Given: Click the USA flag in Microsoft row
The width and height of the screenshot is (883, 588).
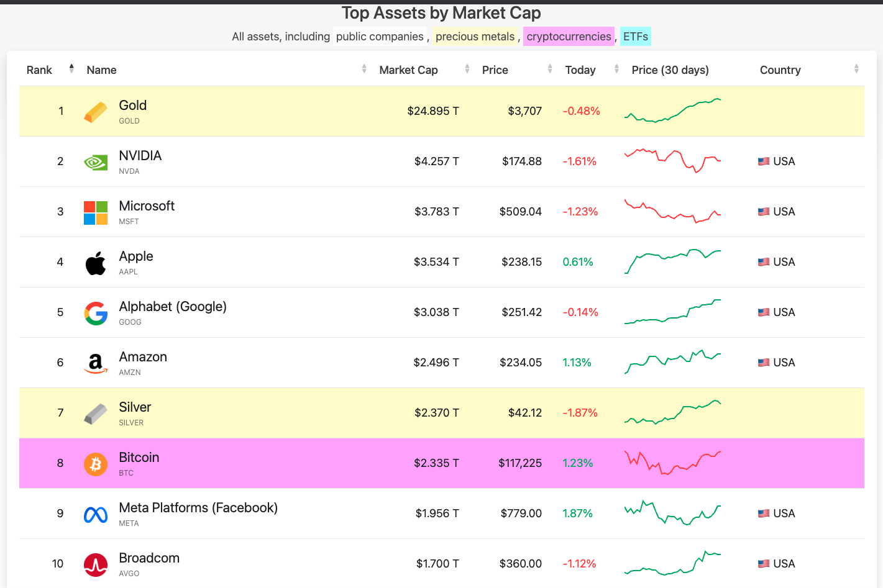Looking at the screenshot, I should [764, 212].
